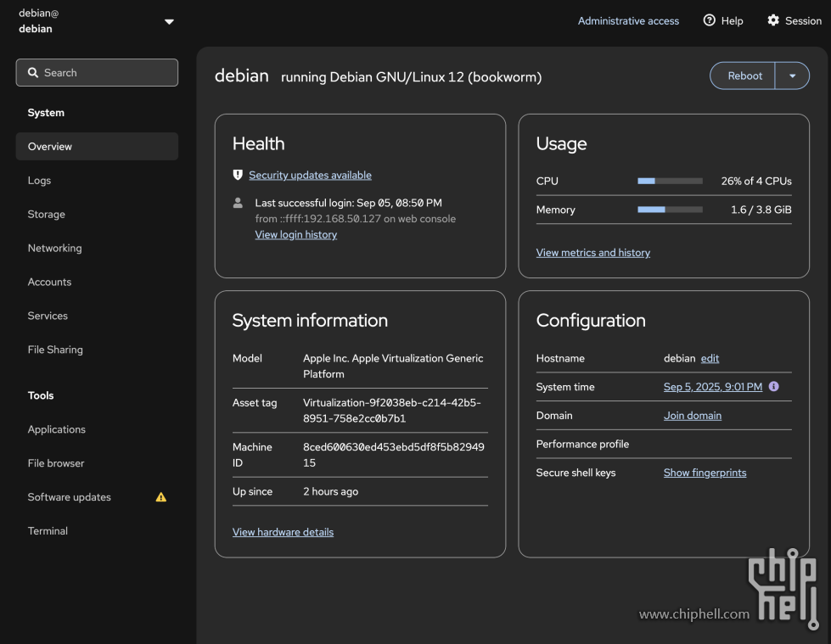Open the View login history link
Image resolution: width=831 pixels, height=644 pixels.
295,235
